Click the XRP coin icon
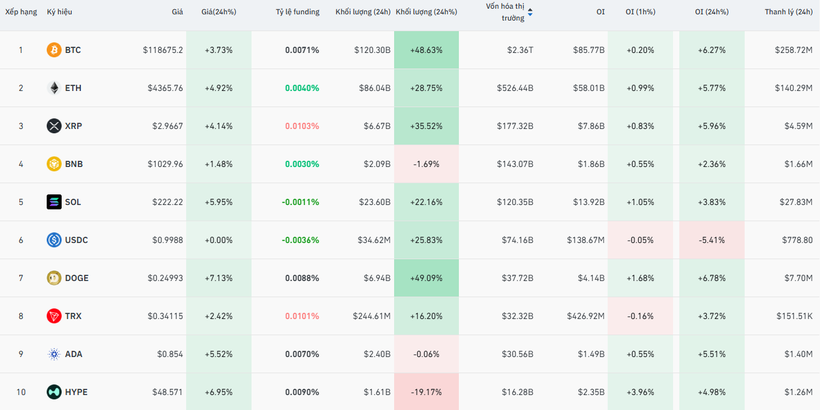The width and height of the screenshot is (820, 410). pyautogui.click(x=54, y=126)
